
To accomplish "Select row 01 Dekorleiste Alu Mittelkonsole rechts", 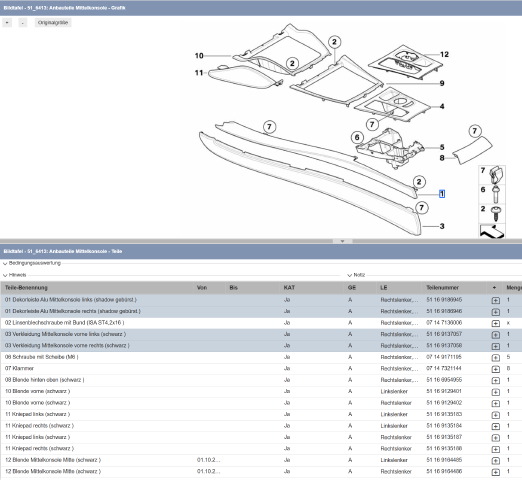I will coord(261,311).
